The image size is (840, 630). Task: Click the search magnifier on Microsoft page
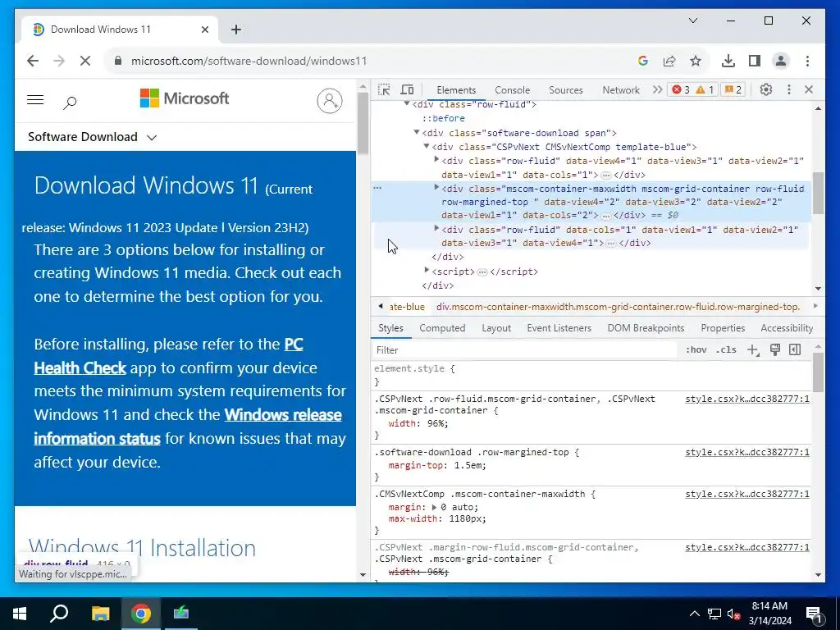click(70, 102)
